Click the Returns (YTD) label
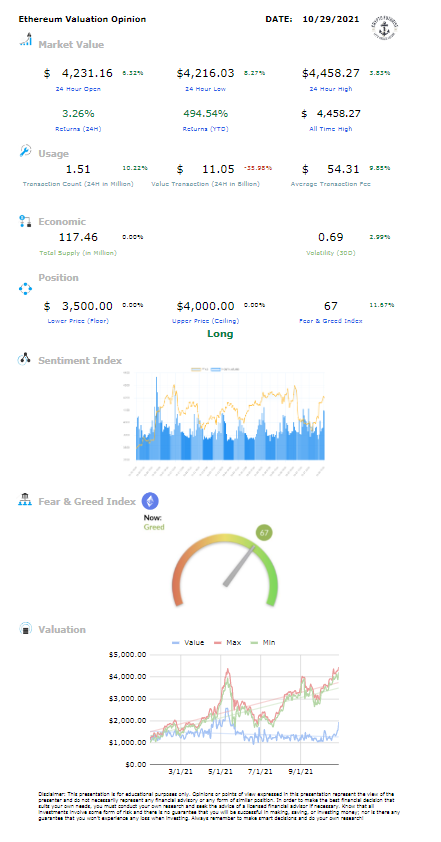 (x=205, y=129)
